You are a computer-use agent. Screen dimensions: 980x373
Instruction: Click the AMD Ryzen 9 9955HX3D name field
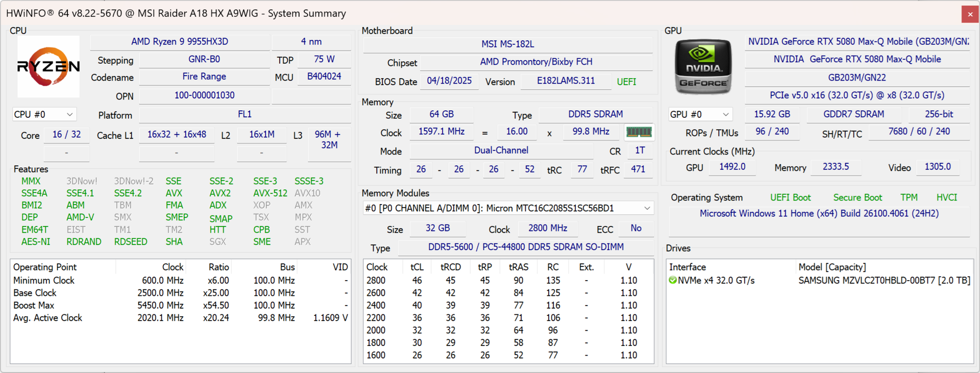pyautogui.click(x=180, y=42)
